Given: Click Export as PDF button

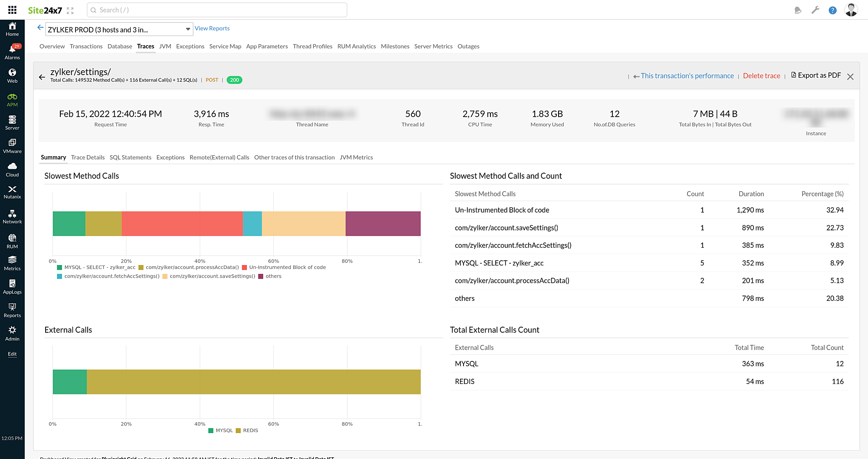Looking at the screenshot, I should pyautogui.click(x=816, y=75).
